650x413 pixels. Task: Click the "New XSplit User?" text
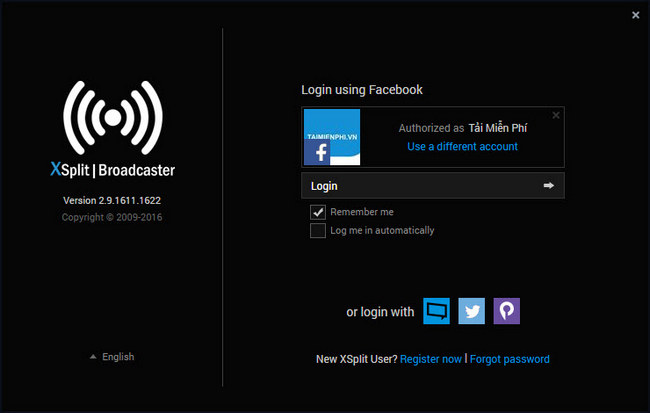[357, 359]
